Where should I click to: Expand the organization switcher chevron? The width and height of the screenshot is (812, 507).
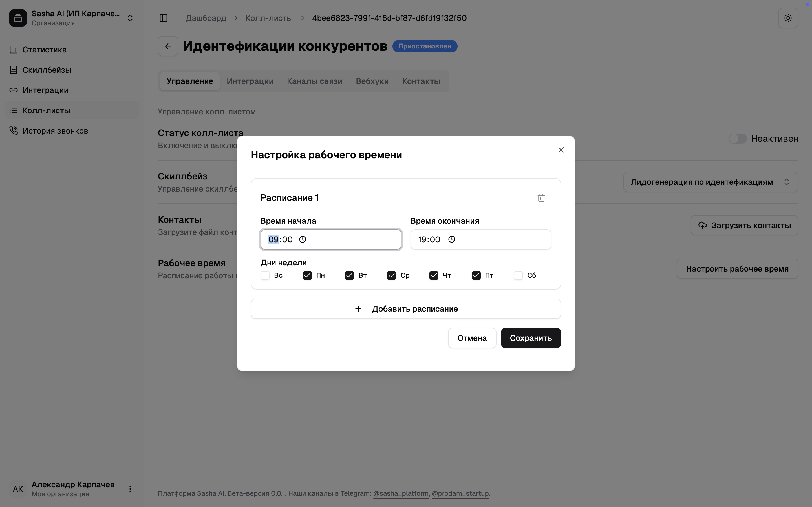[x=130, y=18]
